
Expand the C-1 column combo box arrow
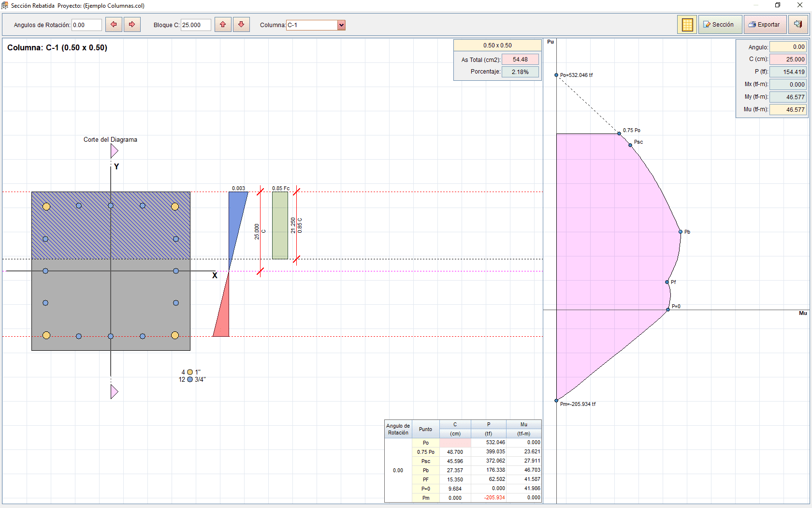click(342, 25)
